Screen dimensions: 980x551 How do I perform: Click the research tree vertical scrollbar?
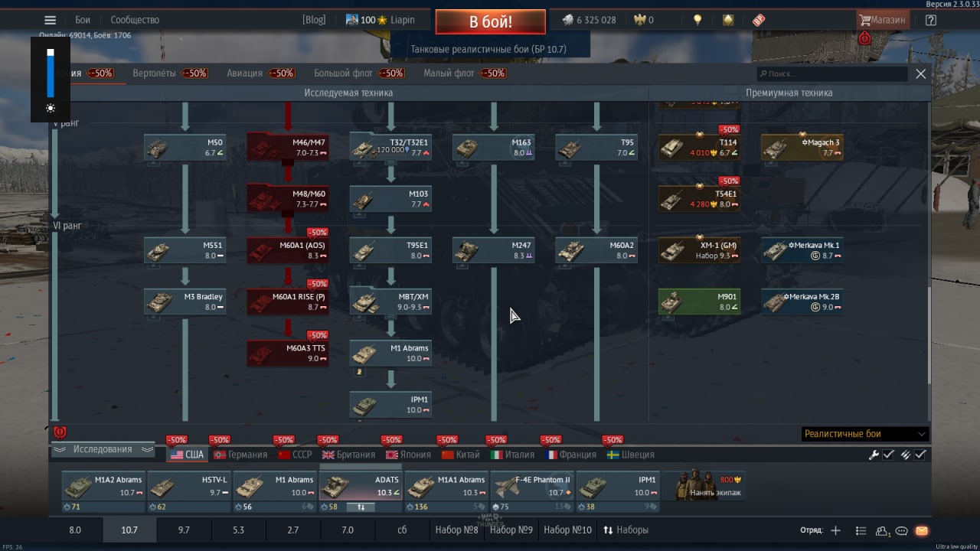pos(929,337)
